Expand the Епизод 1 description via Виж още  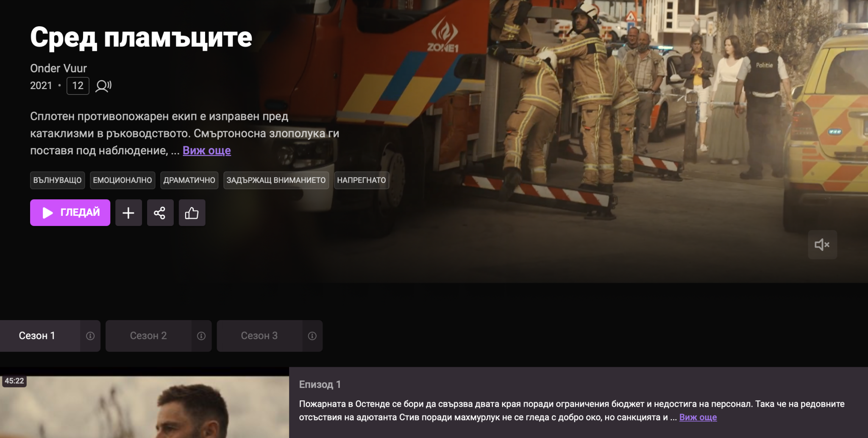tap(698, 417)
